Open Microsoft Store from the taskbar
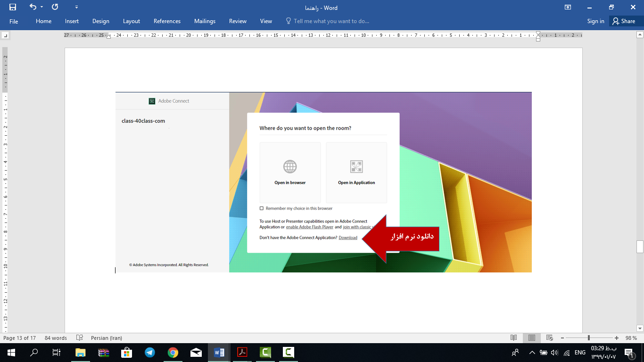Screen dimensions: 644x362 click(127, 353)
